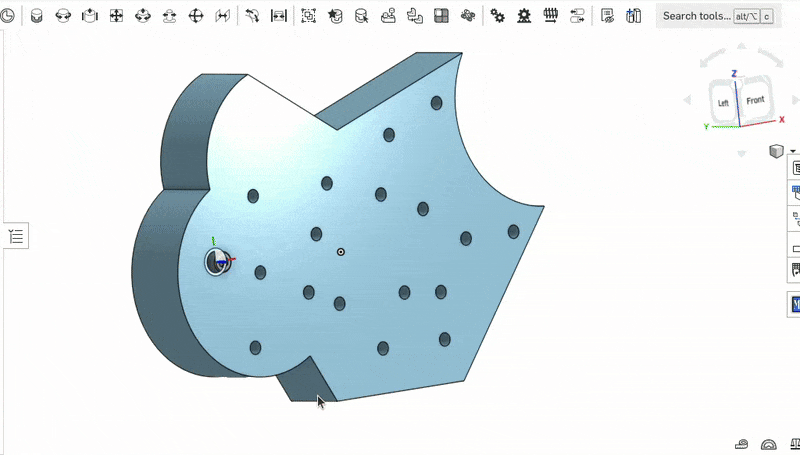Open the History clock icon
Image resolution: width=800 pixels, height=455 pixels.
point(7,16)
